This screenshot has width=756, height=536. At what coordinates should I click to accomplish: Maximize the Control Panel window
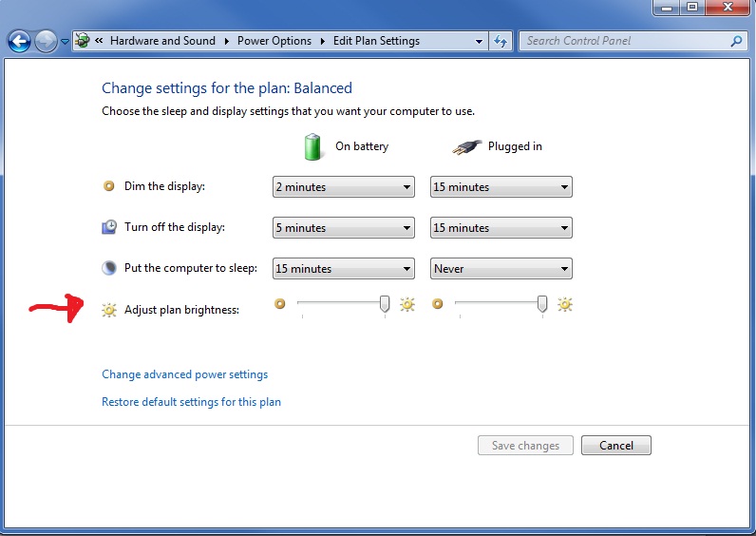(692, 8)
